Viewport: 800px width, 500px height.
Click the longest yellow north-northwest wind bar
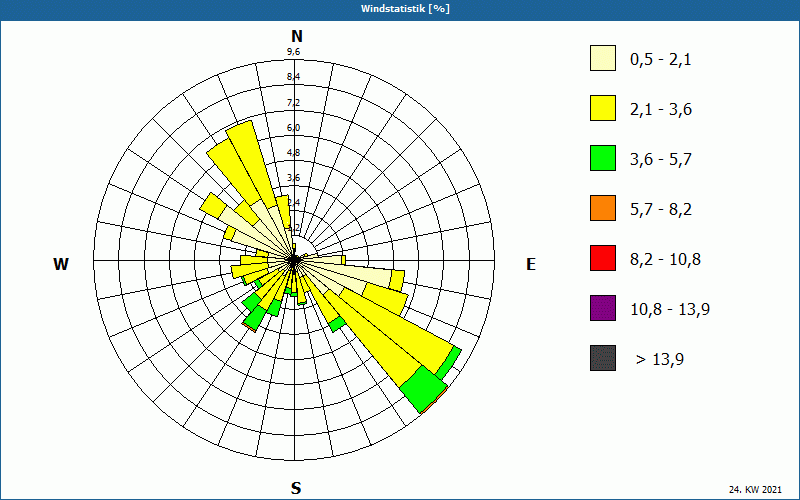[253, 166]
